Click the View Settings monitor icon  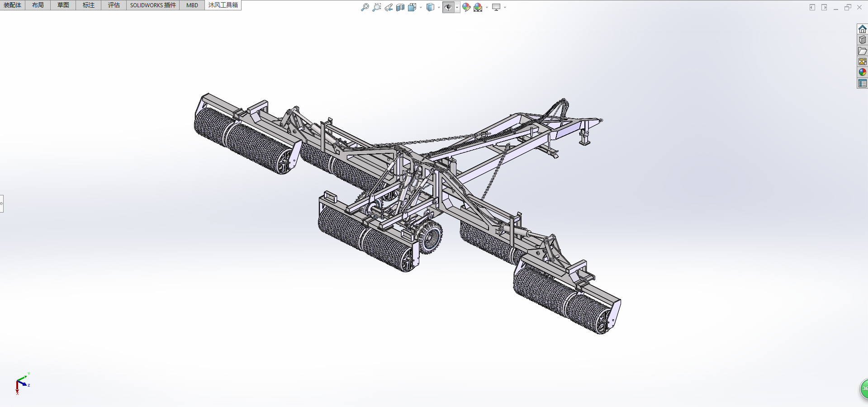point(496,7)
